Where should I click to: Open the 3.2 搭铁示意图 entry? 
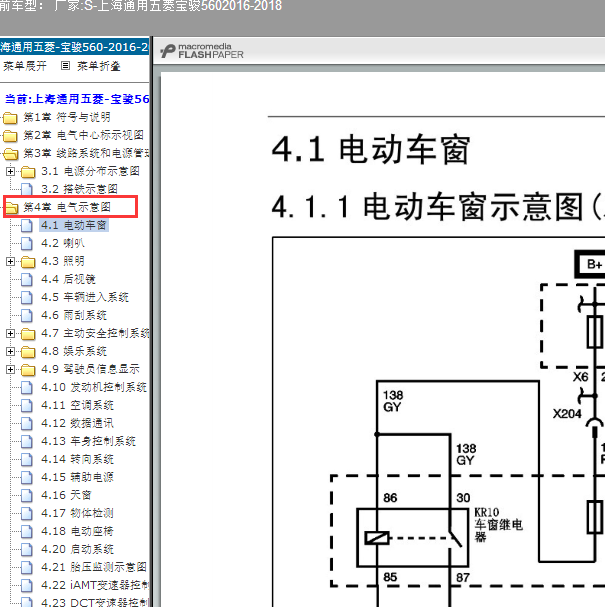79,189
